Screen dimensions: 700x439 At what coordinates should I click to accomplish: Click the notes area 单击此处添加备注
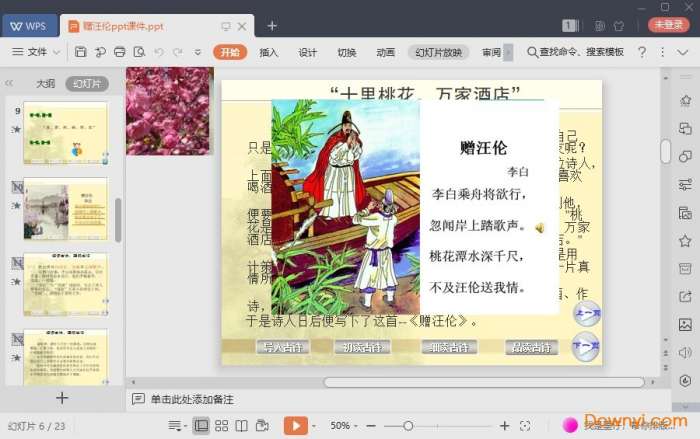pyautogui.click(x=192, y=399)
